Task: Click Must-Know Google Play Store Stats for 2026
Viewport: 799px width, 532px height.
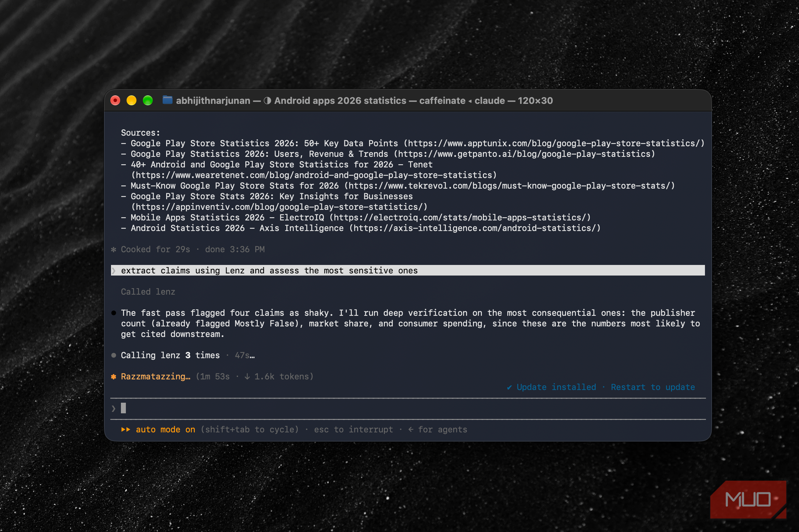Action: 235,186
